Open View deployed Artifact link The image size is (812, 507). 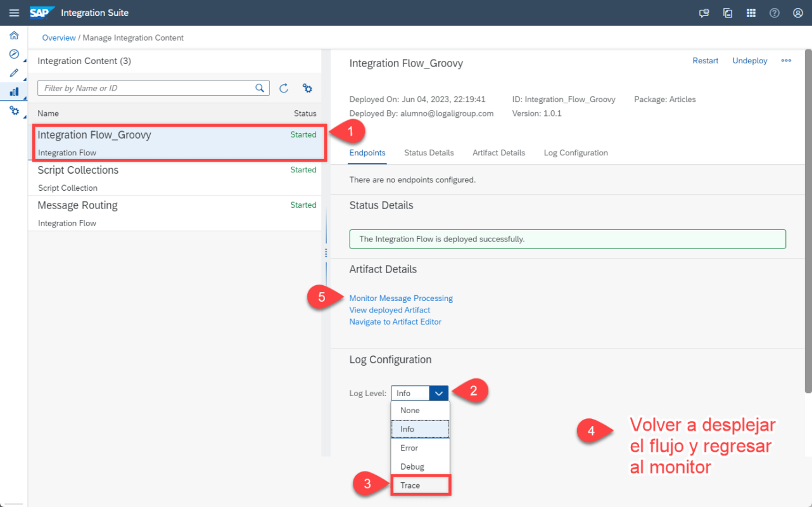click(x=390, y=310)
